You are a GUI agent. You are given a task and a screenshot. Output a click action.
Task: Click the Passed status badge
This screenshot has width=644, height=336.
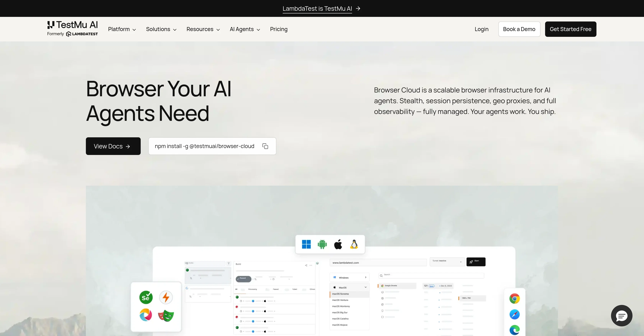[x=243, y=279]
